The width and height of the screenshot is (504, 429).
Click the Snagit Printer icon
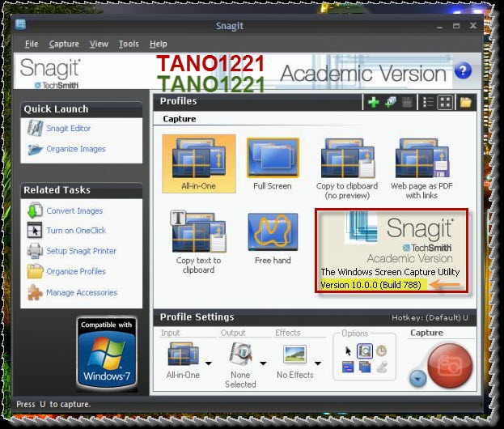(35, 251)
